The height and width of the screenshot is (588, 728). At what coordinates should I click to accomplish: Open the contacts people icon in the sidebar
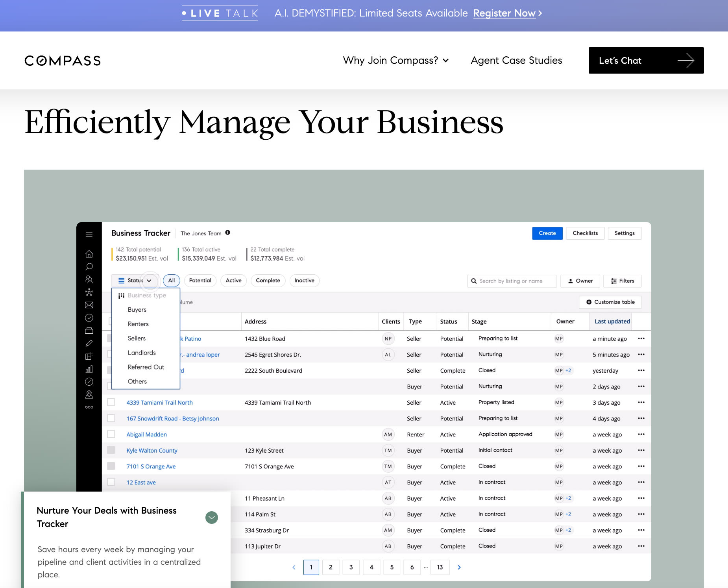[x=89, y=279]
